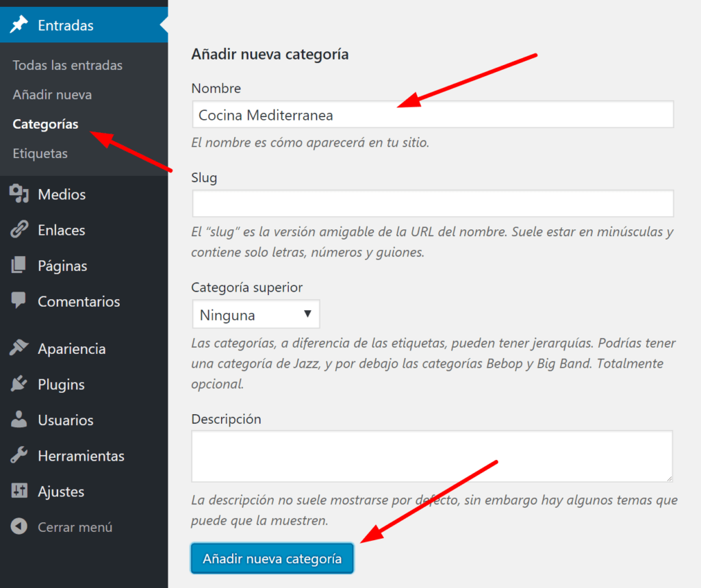The width and height of the screenshot is (701, 588).
Task: Click the Apariencia paintbrush icon
Action: tap(18, 348)
